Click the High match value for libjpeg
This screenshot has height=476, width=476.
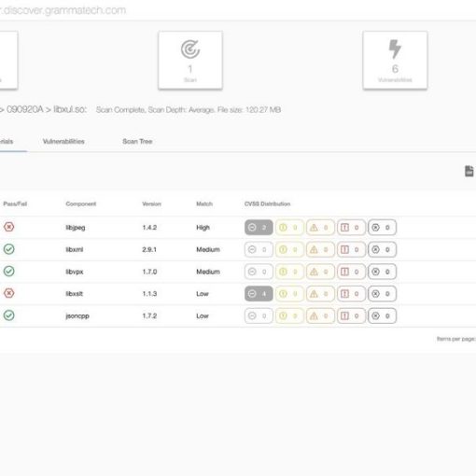(203, 228)
